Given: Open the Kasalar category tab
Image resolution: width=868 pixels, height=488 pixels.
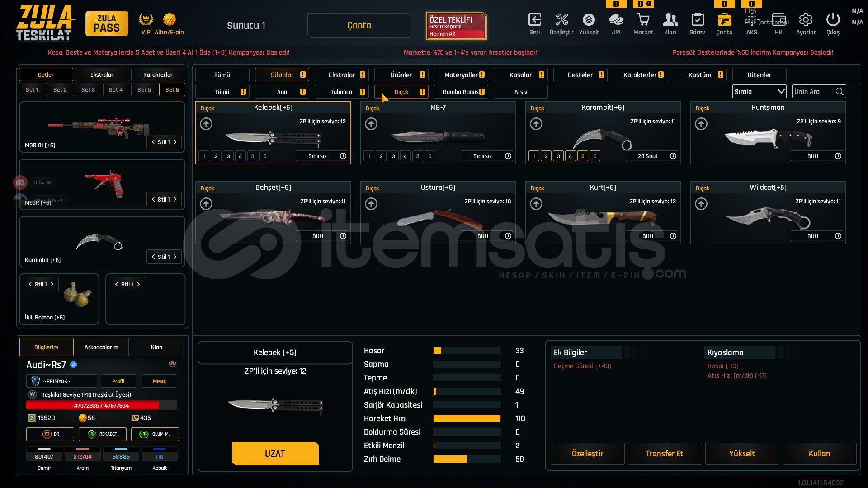Looking at the screenshot, I should point(520,75).
